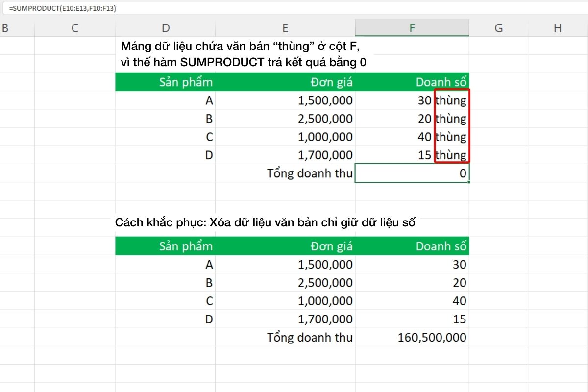
Task: Select the total cell showing 0
Action: (412, 173)
